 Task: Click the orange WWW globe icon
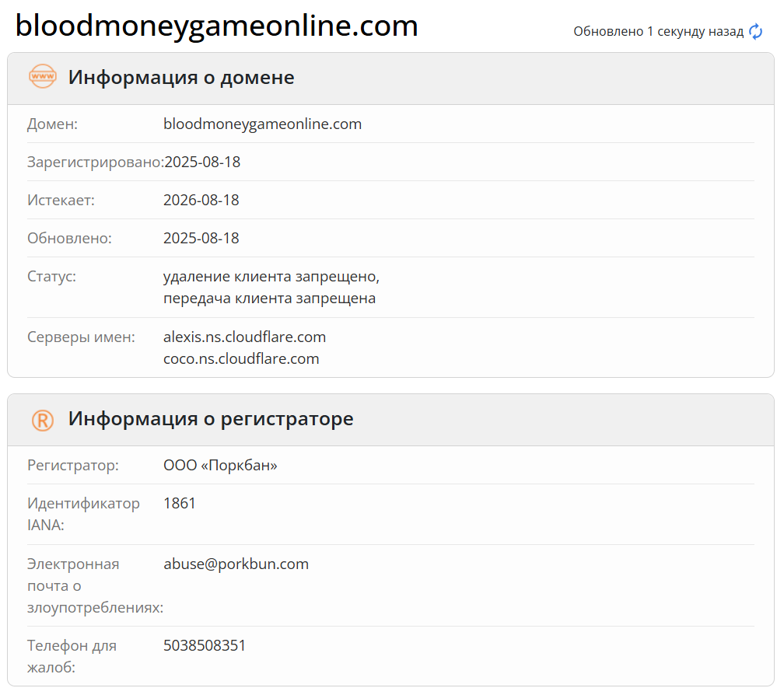(42, 77)
